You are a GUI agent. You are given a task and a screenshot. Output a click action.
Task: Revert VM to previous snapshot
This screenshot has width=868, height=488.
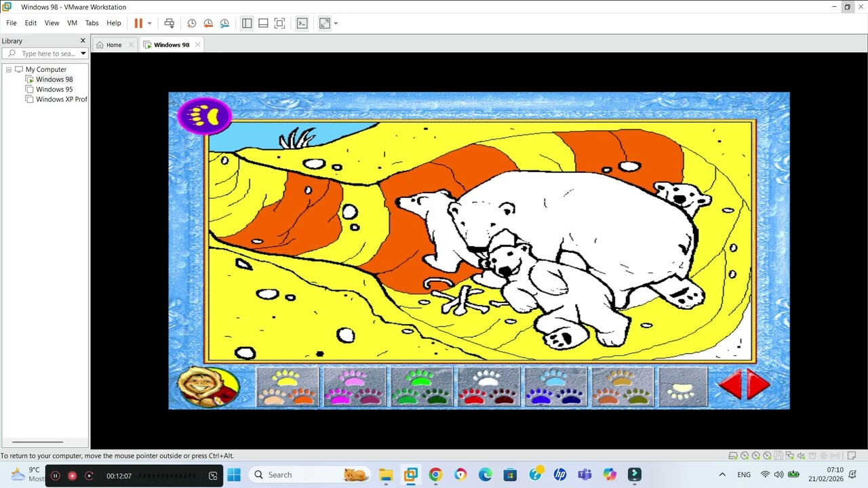[x=208, y=23]
